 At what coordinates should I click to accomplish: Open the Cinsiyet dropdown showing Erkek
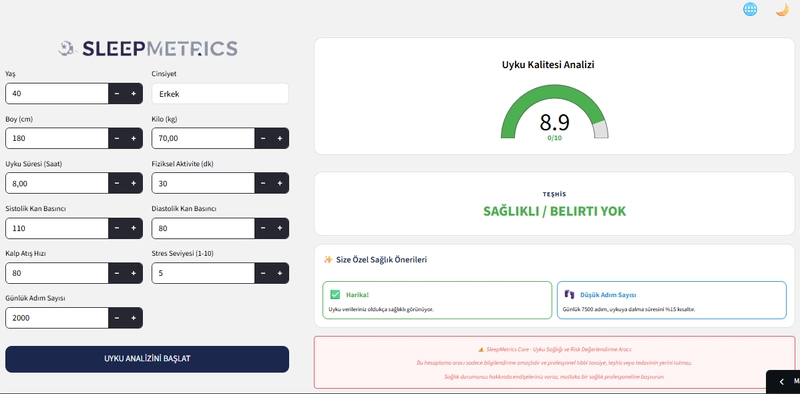pos(220,94)
